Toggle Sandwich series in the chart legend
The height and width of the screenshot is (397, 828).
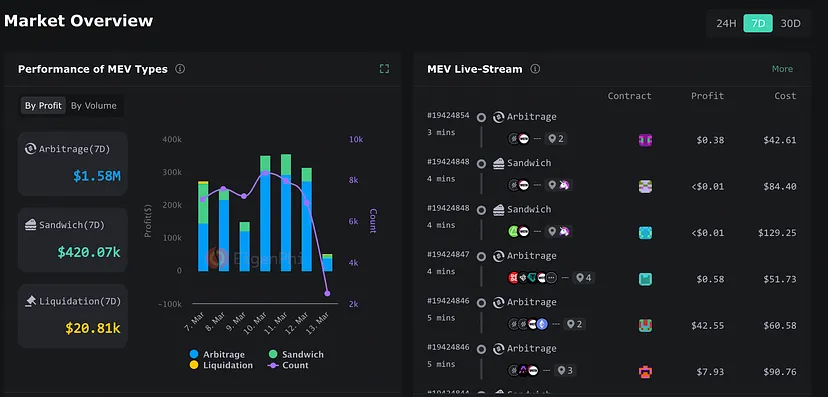pyautogui.click(x=296, y=354)
